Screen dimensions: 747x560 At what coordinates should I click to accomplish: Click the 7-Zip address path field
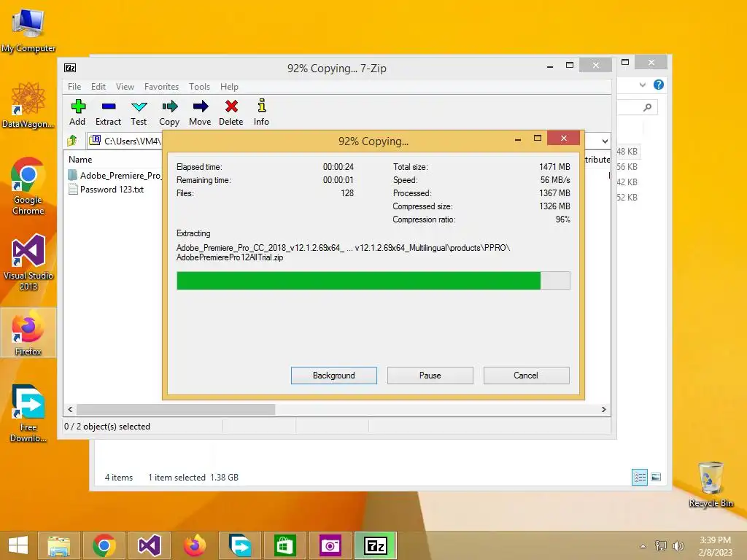click(125, 141)
